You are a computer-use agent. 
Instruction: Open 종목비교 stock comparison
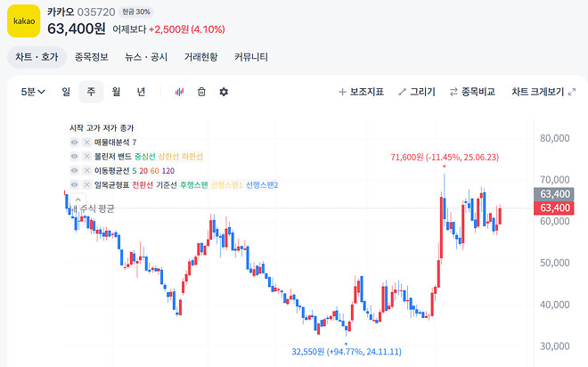pos(472,92)
